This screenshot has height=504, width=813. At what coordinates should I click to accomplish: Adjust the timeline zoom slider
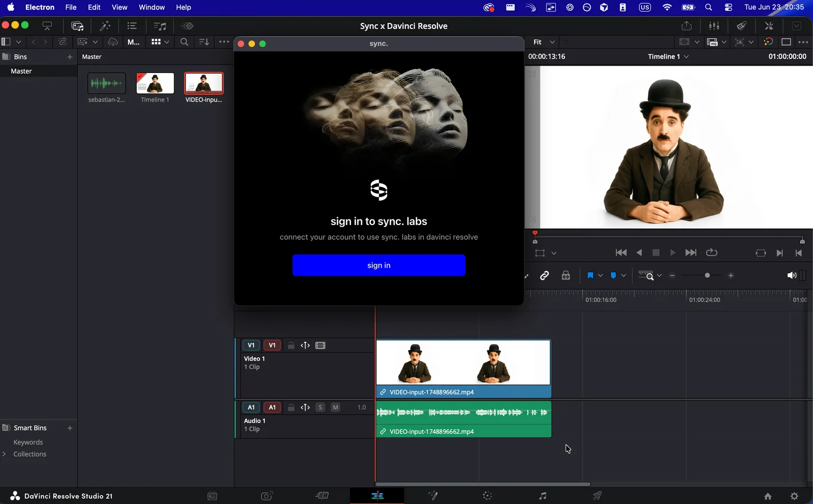click(x=702, y=275)
